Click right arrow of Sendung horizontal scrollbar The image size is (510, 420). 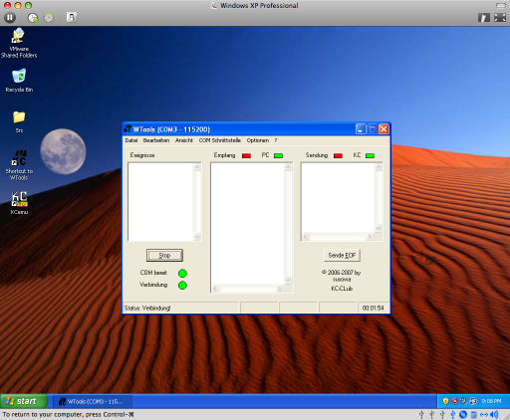coord(370,237)
